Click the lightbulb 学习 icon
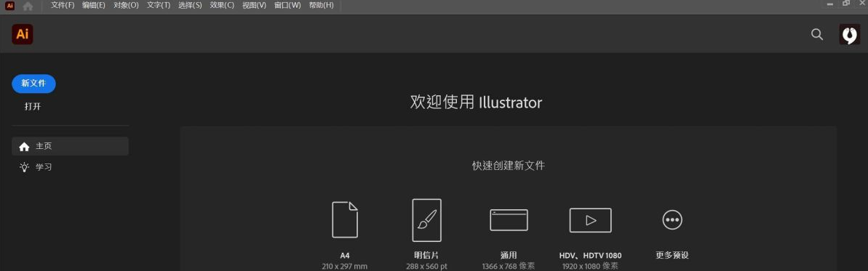This screenshot has height=271, width=868. pyautogui.click(x=24, y=167)
